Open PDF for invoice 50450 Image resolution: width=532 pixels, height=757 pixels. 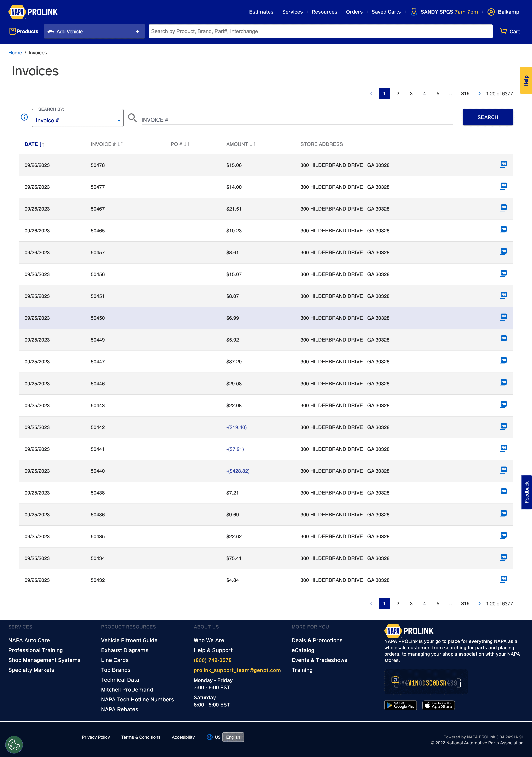503,317
